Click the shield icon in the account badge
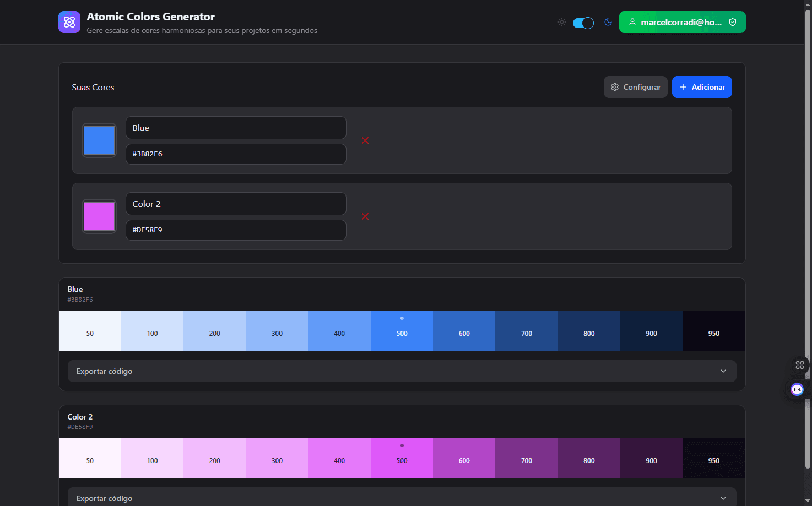The image size is (812, 506). coord(733,22)
